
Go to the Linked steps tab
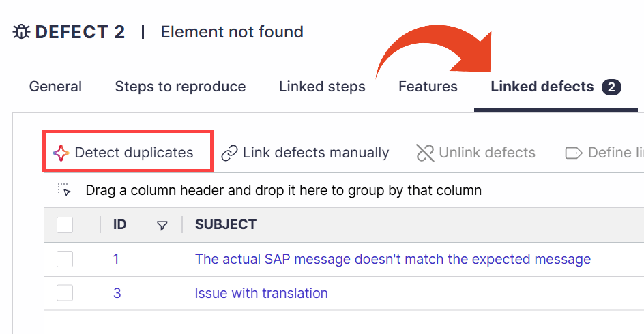click(x=322, y=87)
